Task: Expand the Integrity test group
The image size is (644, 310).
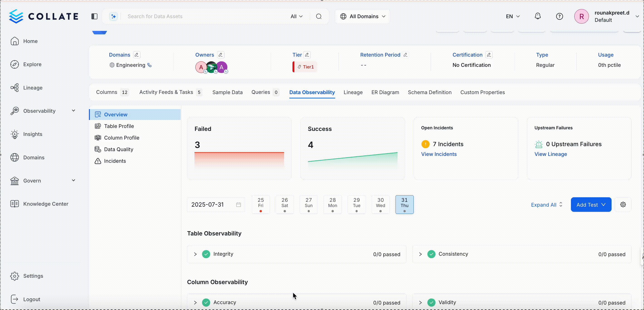Action: tap(195, 254)
